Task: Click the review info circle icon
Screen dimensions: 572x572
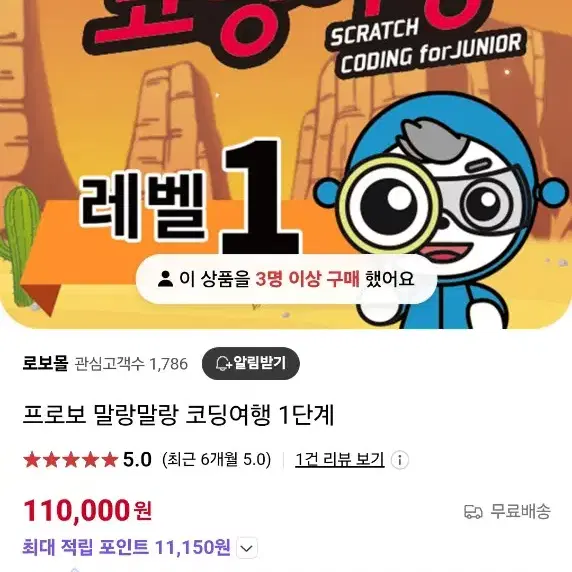Action: [399, 460]
